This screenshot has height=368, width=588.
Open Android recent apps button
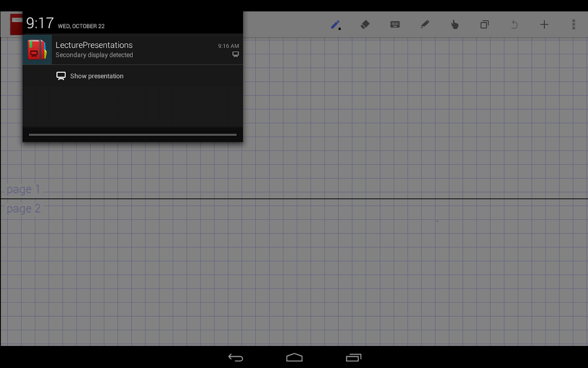(353, 358)
